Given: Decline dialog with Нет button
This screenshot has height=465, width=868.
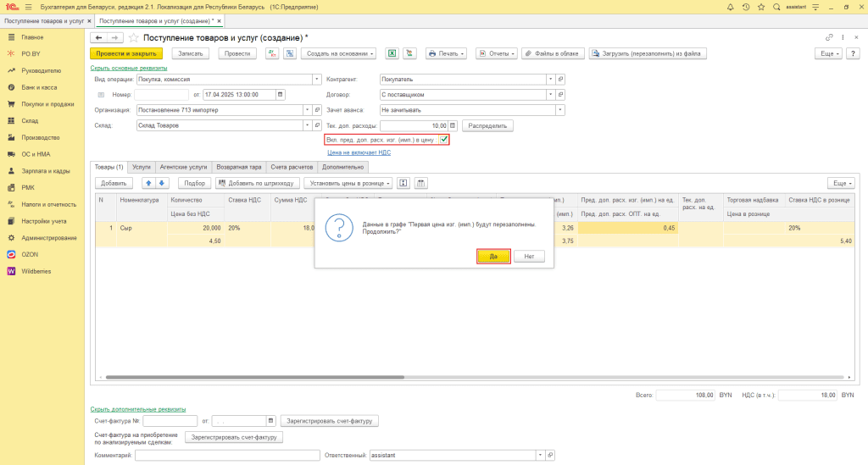Looking at the screenshot, I should tap(529, 256).
